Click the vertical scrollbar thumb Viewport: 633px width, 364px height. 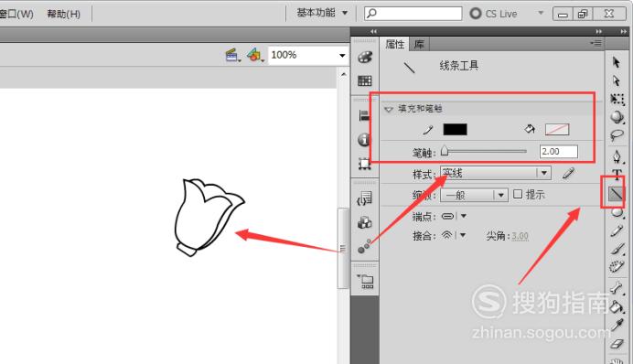tap(343, 248)
